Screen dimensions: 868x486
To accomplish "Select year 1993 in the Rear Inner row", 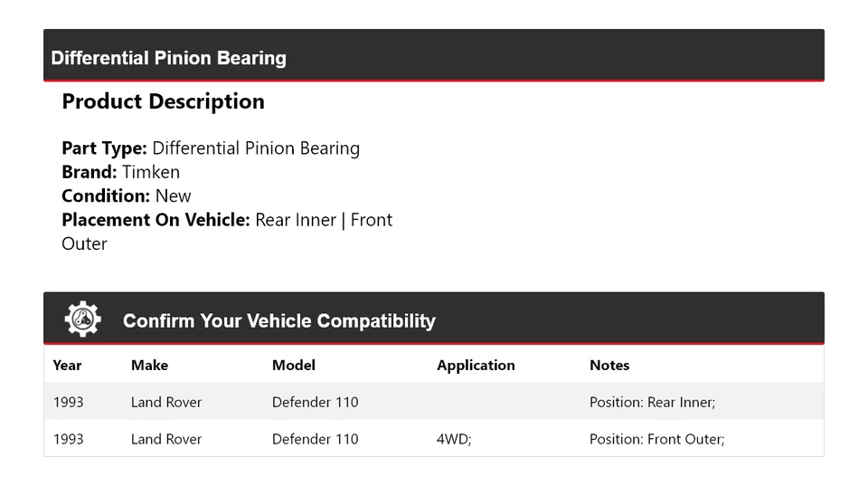I will coord(68,402).
